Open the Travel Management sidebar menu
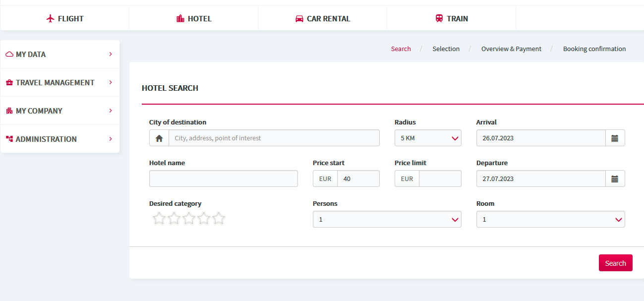Image resolution: width=644 pixels, height=301 pixels. tap(60, 83)
